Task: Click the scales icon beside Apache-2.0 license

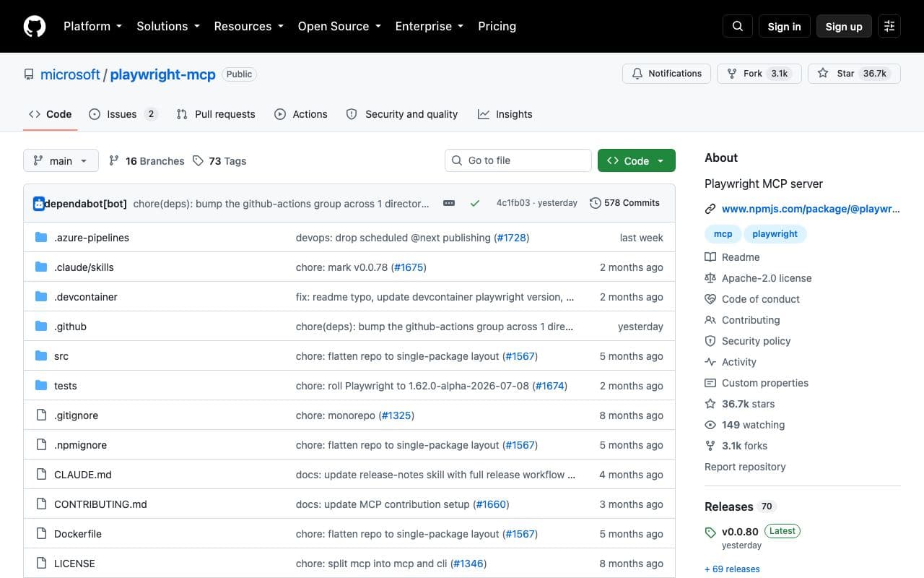Action: pos(710,278)
